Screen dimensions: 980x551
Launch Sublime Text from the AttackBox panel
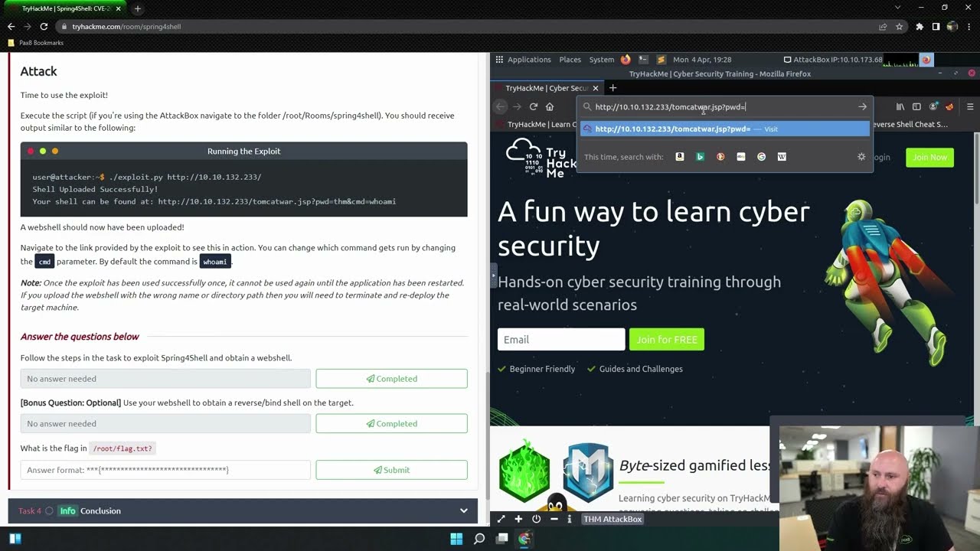coord(661,60)
